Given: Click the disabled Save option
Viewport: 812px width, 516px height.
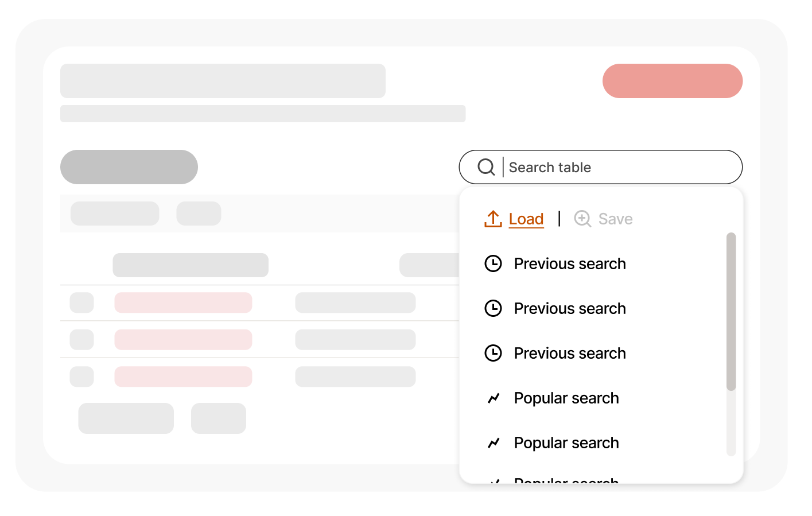Looking at the screenshot, I should (615, 219).
